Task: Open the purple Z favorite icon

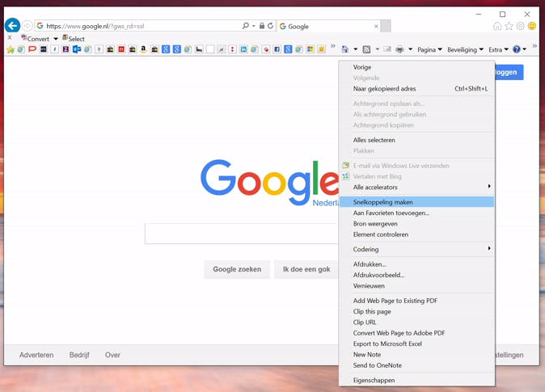Action: coord(65,49)
